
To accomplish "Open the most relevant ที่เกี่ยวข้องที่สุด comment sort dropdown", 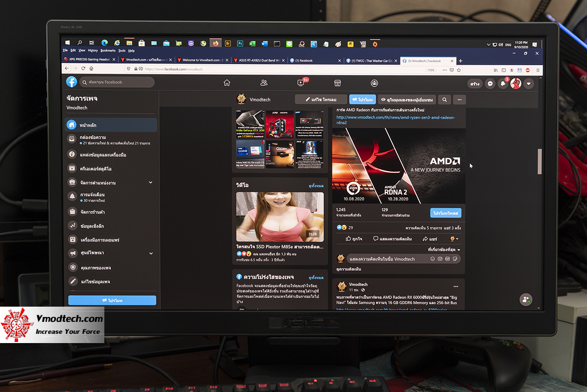I will (x=444, y=250).
